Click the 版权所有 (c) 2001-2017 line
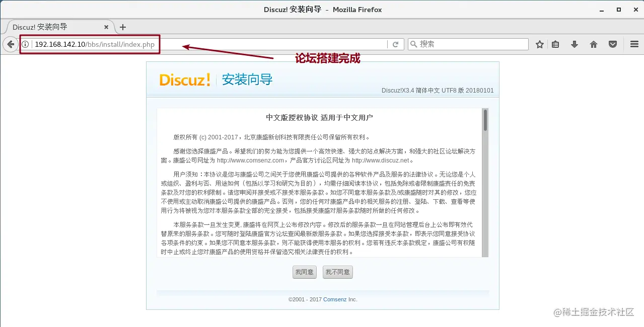This screenshot has height=327, width=644. (x=272, y=137)
